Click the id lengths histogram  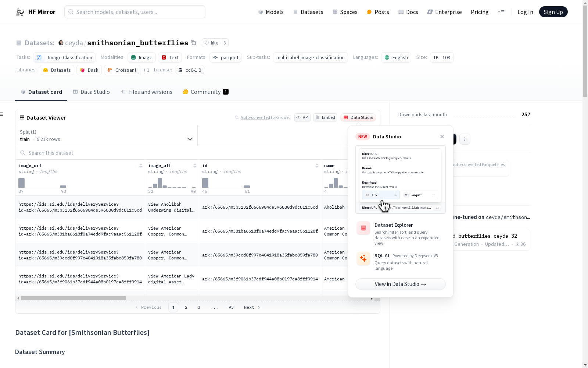coord(226,183)
